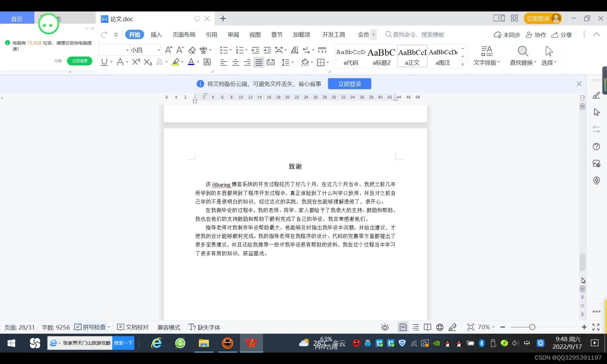Clear formatting with the eraser icon
607x364 pixels.
coord(192,50)
